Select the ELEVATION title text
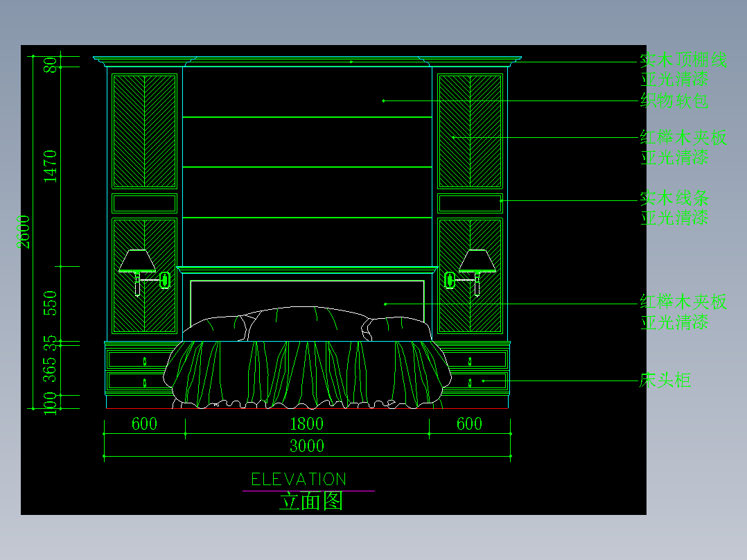The height and width of the screenshot is (560, 747). pos(299,479)
